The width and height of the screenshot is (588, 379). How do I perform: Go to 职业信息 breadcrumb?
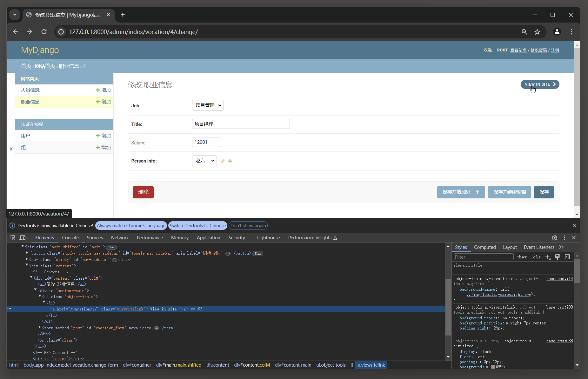tap(69, 66)
